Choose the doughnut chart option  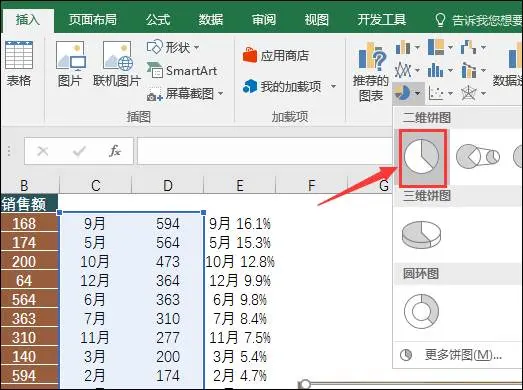421,311
